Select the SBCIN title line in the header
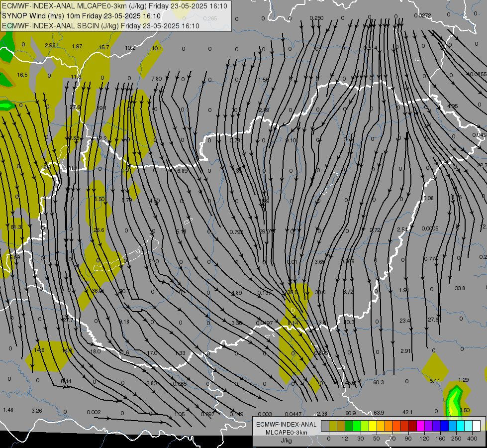487x448 pixels. click(100, 26)
